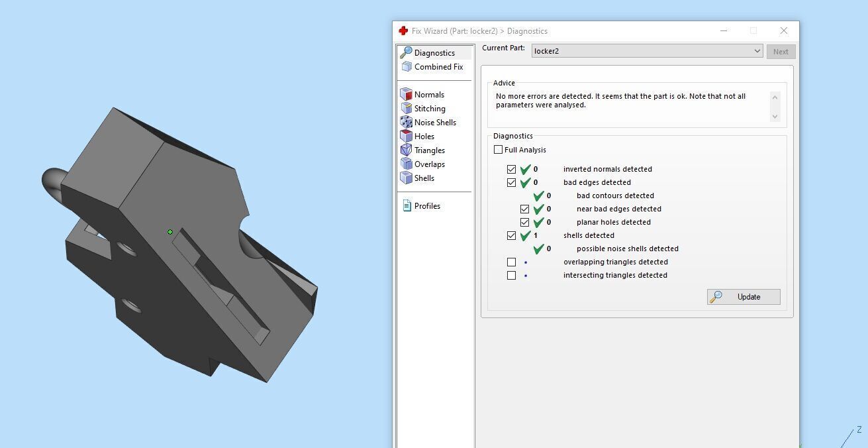Viewport: 868px width, 448px height.
Task: Open the Noise Shells page
Action: point(435,123)
